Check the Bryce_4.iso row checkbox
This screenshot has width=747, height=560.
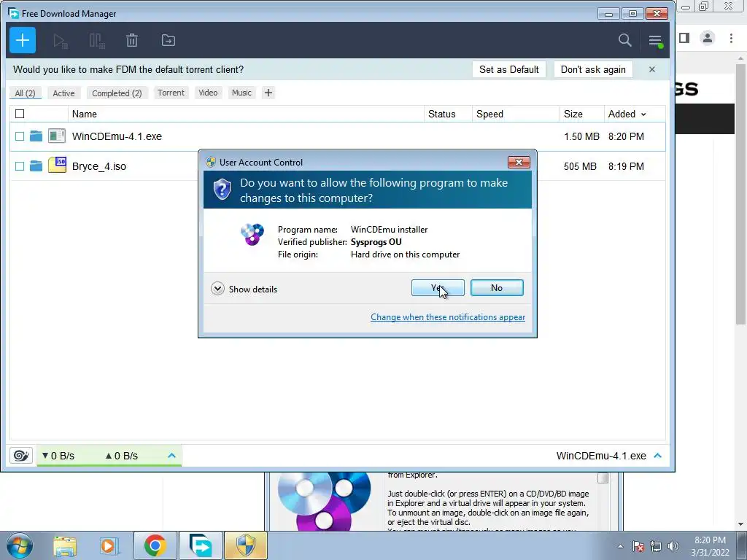(x=20, y=166)
